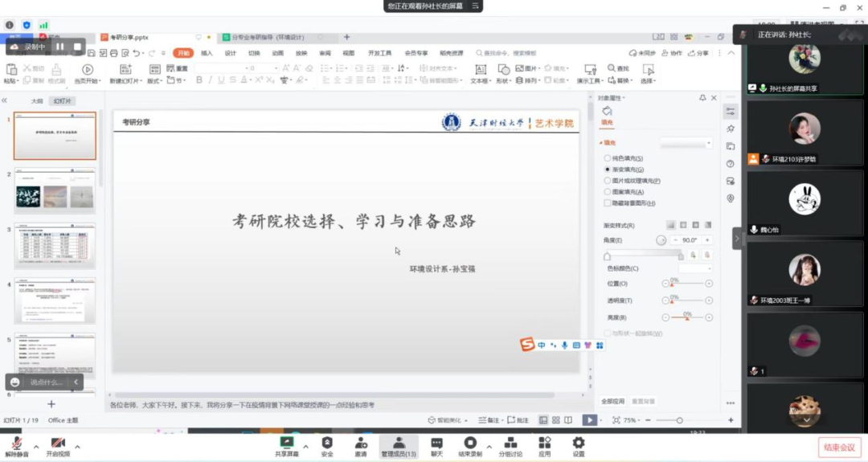Open the Design (设计) ribbon tab
868x462 pixels.
pyautogui.click(x=231, y=53)
